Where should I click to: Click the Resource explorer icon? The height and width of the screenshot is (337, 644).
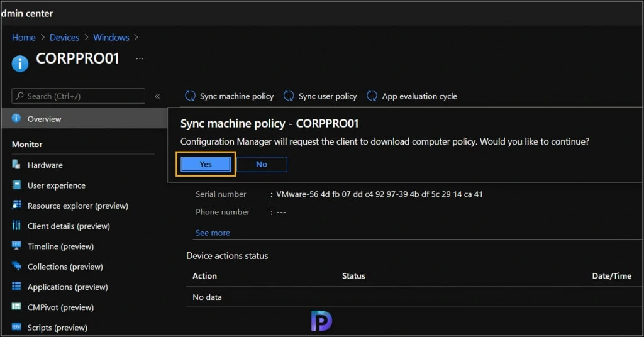coord(16,205)
